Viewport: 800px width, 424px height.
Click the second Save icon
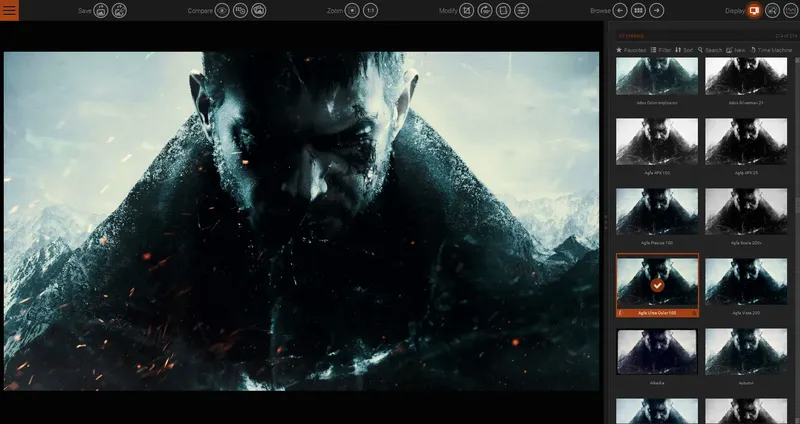tap(119, 10)
